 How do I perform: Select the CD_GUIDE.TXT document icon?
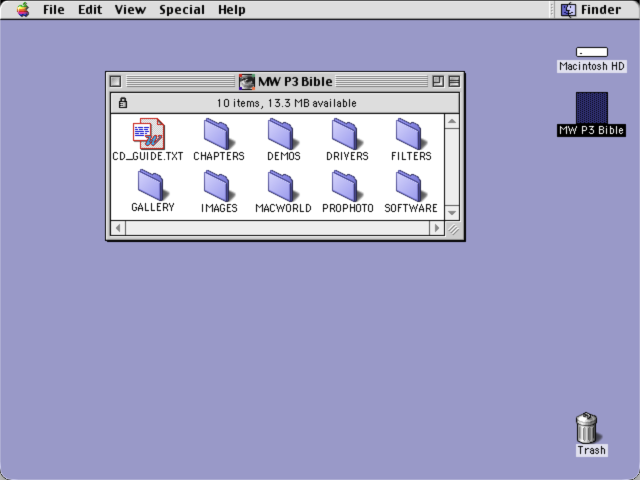pos(149,134)
